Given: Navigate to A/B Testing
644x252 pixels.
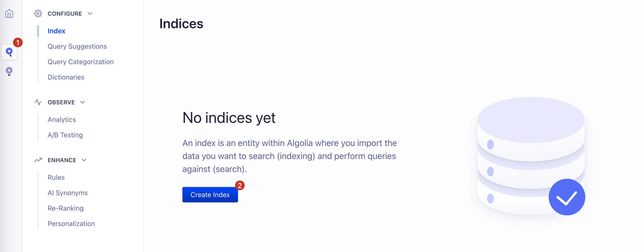Looking at the screenshot, I should tap(65, 135).
